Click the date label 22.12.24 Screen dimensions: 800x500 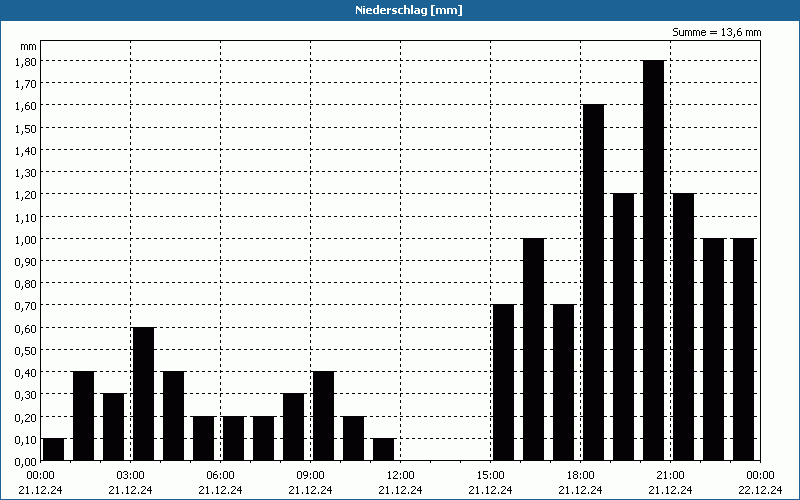coord(760,490)
